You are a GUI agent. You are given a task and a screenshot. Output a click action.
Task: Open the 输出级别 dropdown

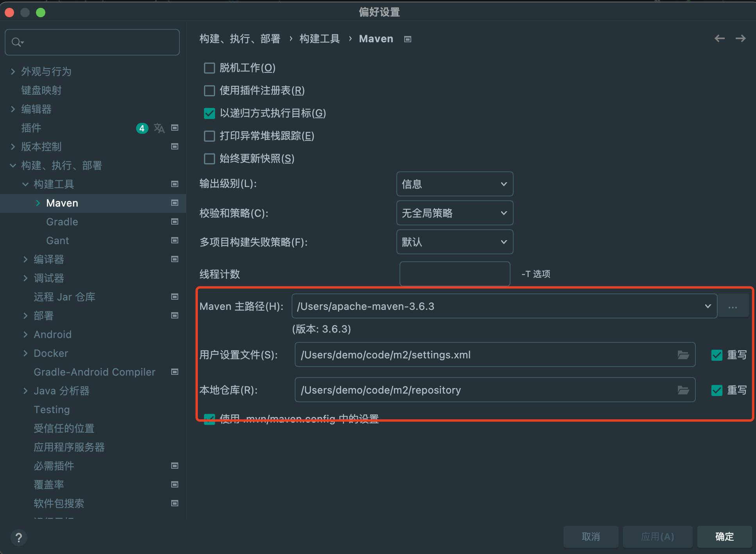(x=455, y=184)
